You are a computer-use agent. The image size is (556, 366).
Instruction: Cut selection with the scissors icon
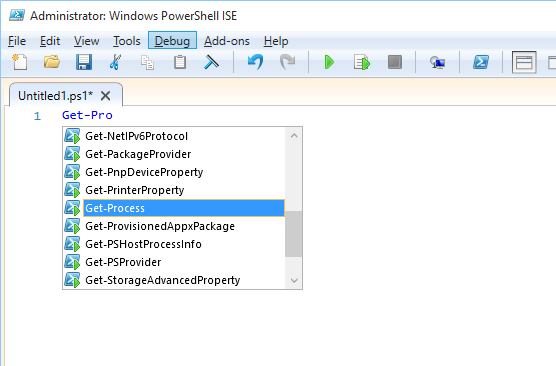coord(115,62)
